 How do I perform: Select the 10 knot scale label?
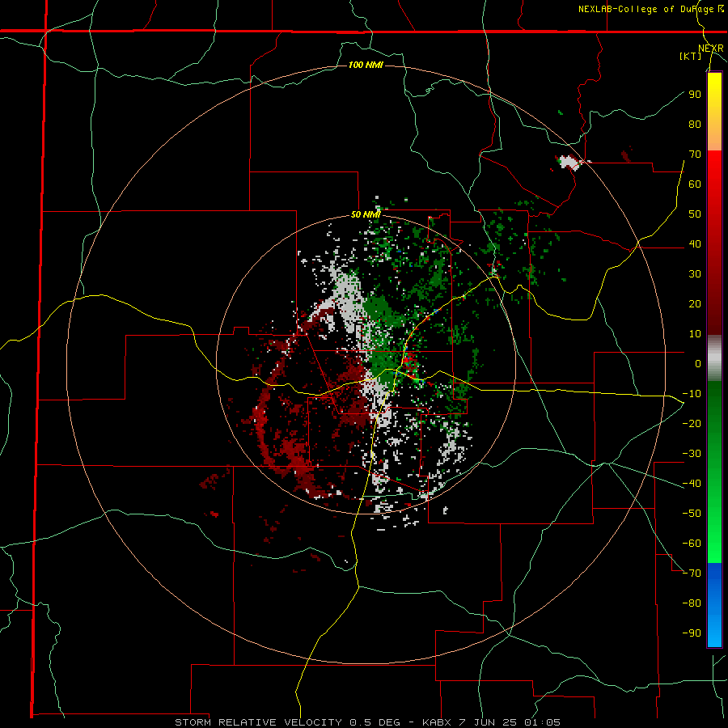[x=695, y=334]
